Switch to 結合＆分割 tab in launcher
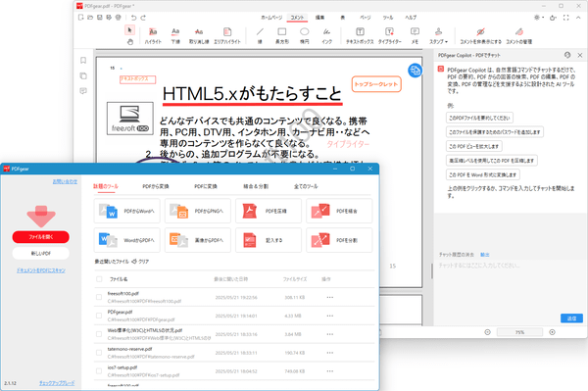Screen dimensions: 588x391 256,186
